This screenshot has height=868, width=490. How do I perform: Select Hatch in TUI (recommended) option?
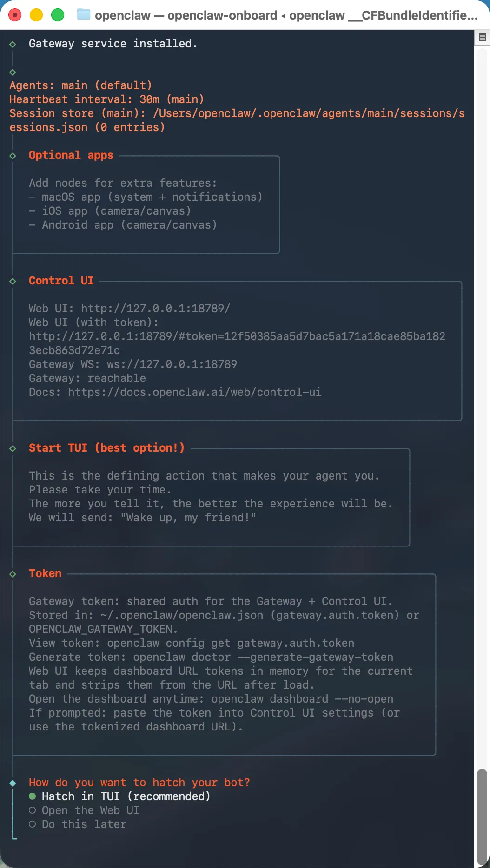click(x=119, y=796)
